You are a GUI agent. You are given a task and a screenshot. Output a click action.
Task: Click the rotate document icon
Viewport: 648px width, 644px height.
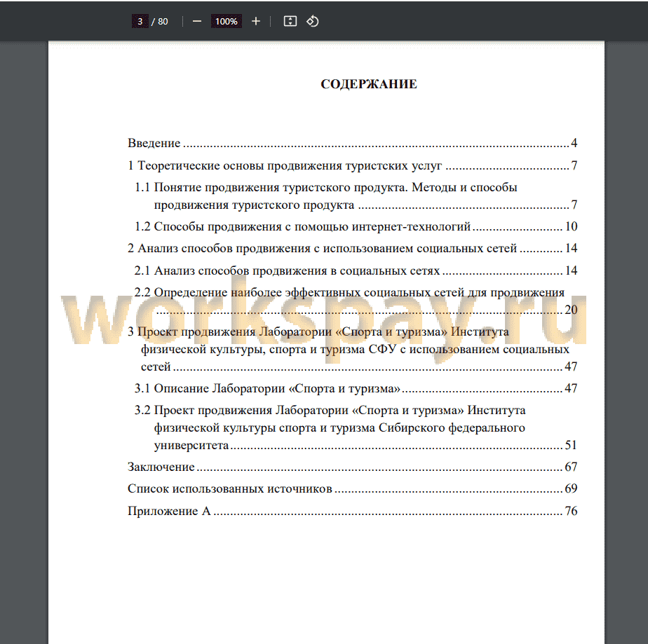pos(313,22)
